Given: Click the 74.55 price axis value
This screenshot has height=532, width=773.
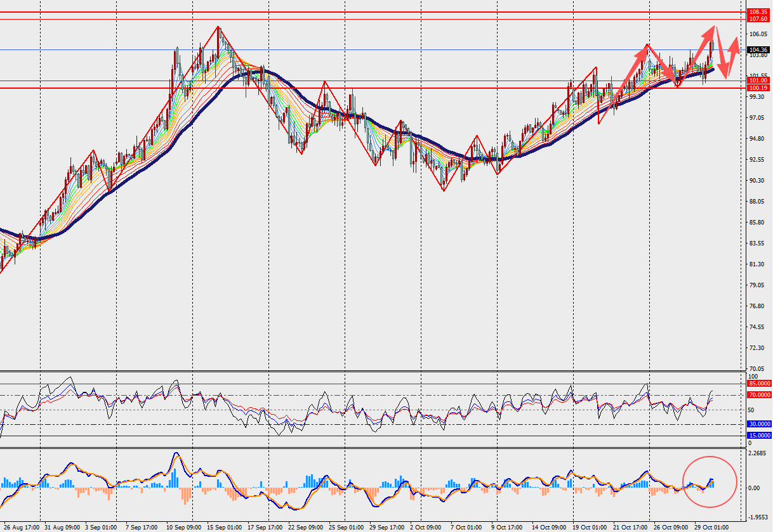Looking at the screenshot, I should coord(756,327).
